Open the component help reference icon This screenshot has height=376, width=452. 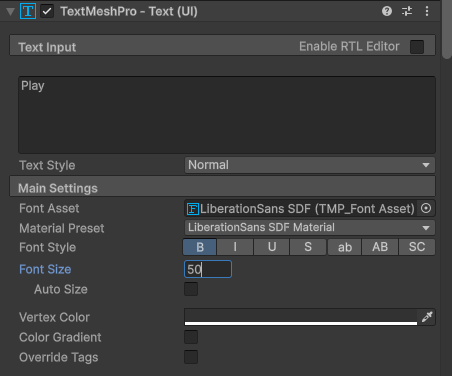coord(387,11)
